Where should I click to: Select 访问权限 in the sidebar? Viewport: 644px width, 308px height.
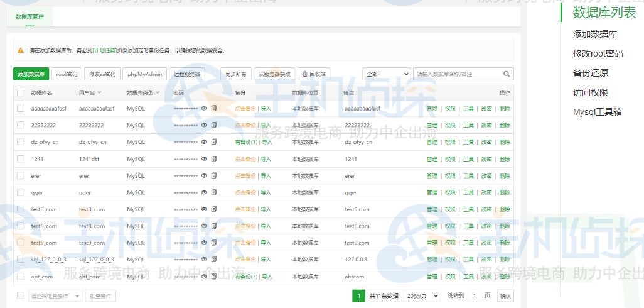pos(590,92)
